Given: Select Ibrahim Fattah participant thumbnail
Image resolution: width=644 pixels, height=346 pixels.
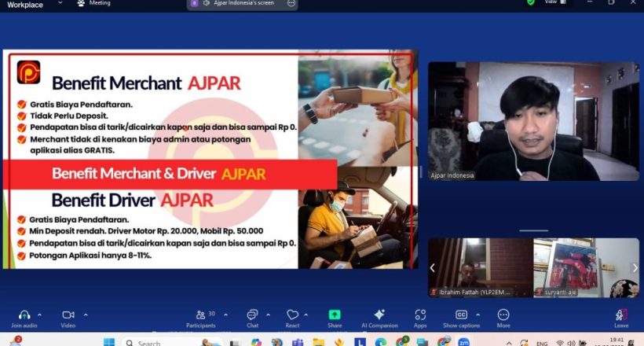Looking at the screenshot, I should pos(481,267).
